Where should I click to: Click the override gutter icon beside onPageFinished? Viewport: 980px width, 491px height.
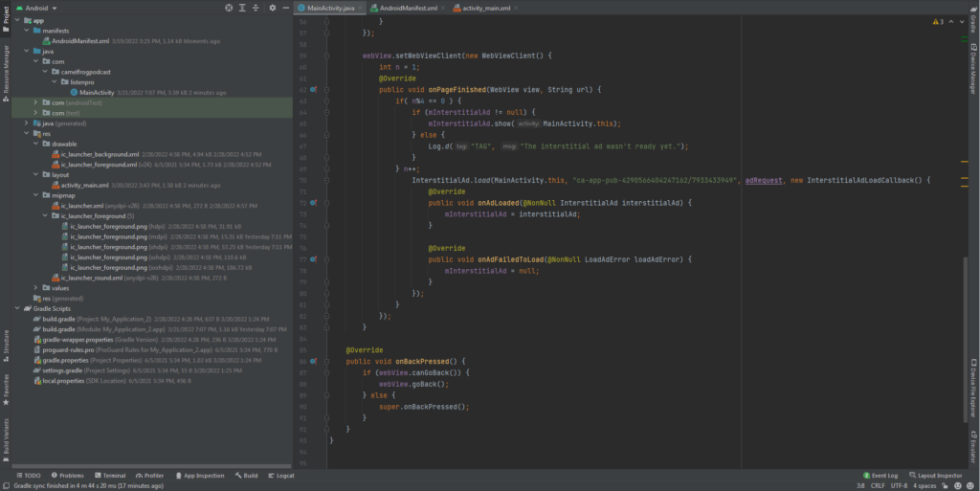314,89
